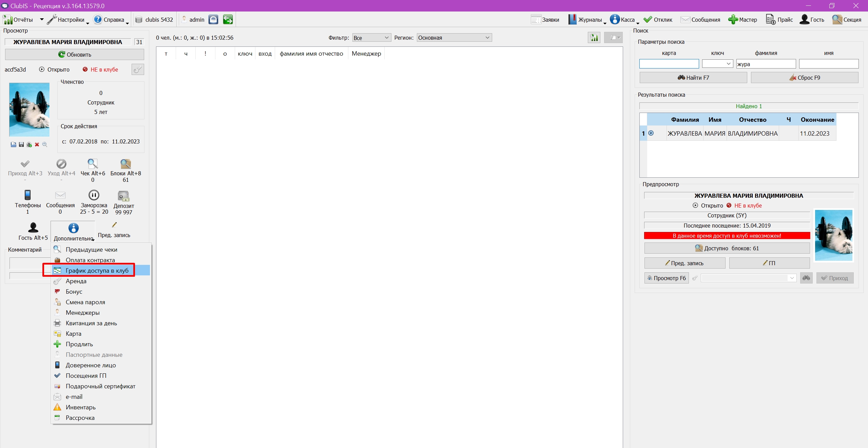Click Гость Alt+5 guest icon
Screen dimensions: 868x448
pos(33,227)
